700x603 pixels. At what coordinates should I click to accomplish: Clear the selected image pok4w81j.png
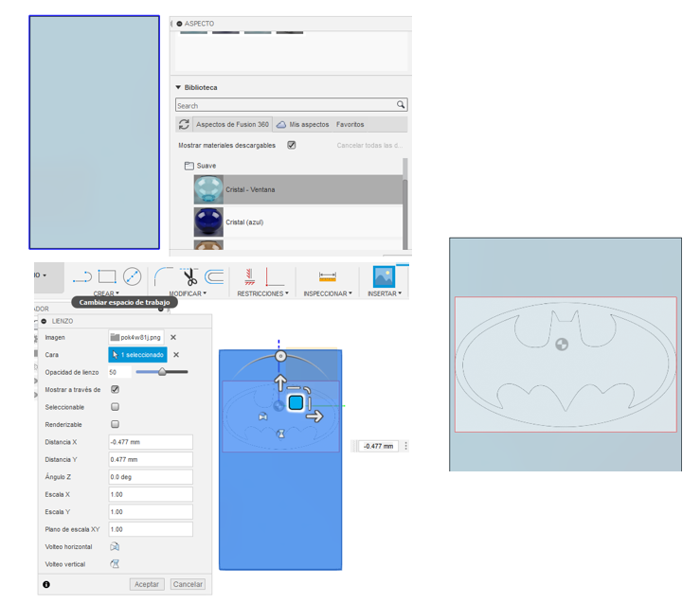(173, 337)
